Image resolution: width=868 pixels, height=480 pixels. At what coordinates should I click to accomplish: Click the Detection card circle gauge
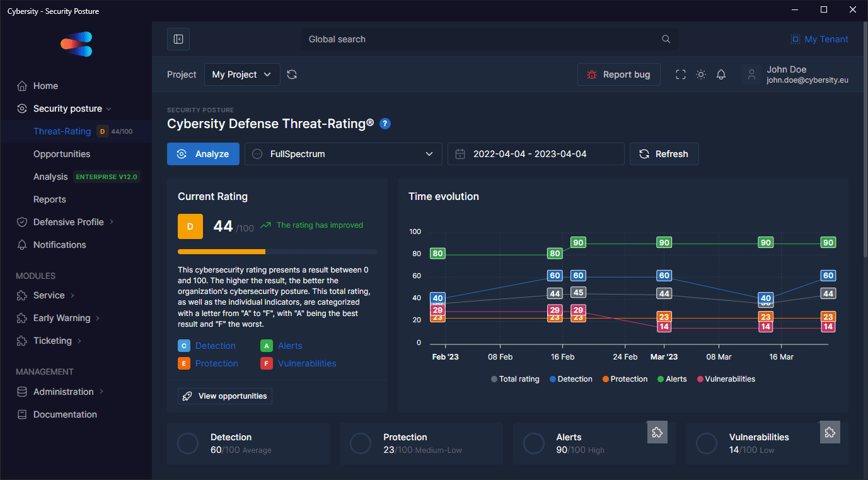click(188, 443)
